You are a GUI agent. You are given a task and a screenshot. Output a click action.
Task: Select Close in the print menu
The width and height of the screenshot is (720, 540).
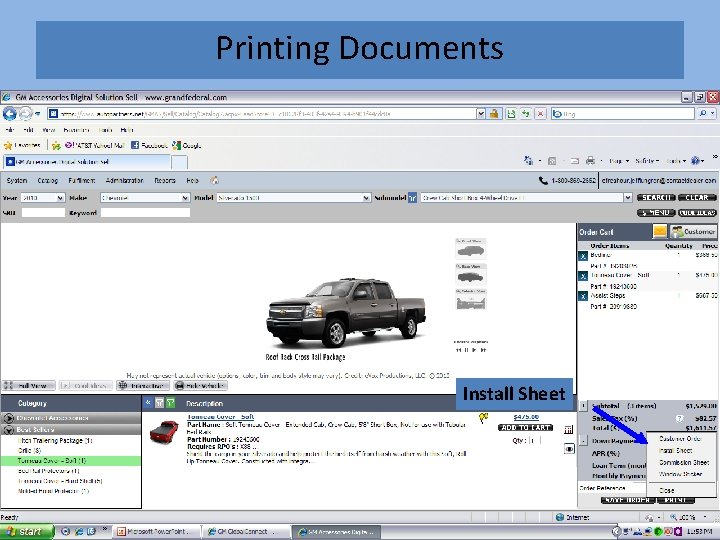tap(666, 490)
